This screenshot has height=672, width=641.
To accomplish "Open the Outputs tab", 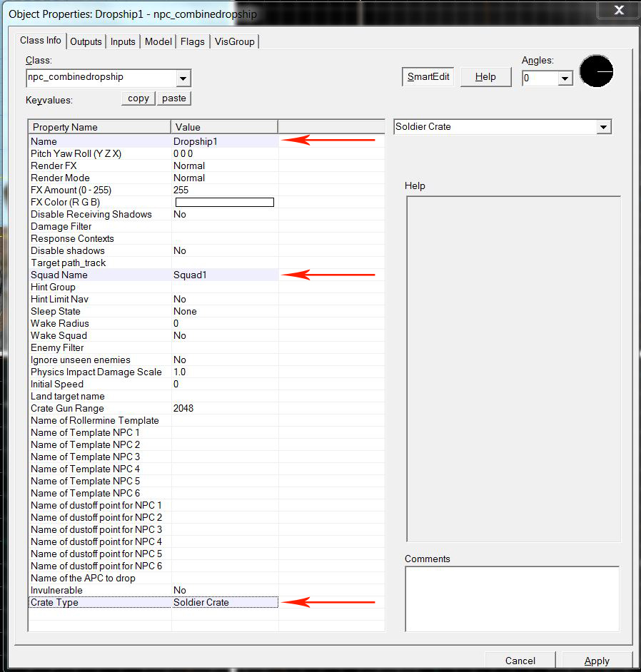I will pos(86,41).
